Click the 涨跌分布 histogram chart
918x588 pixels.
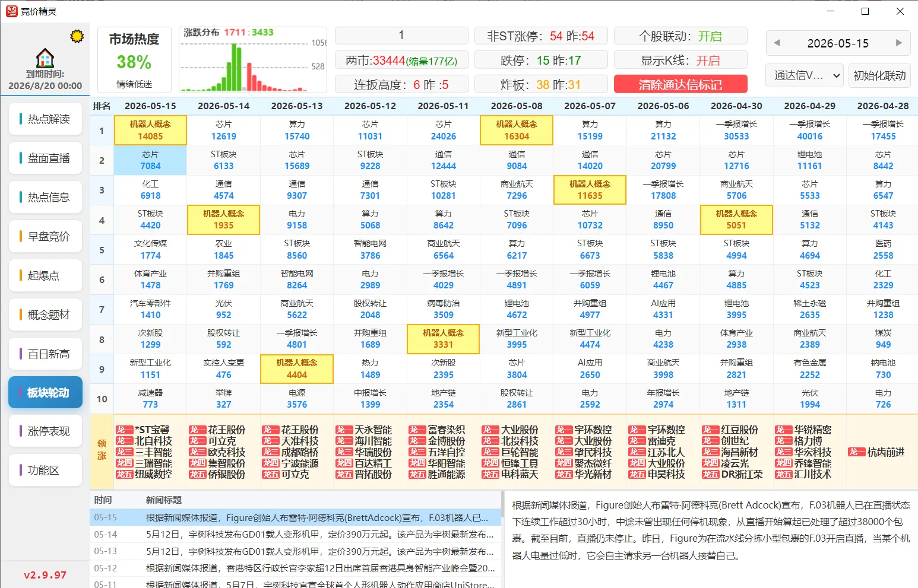point(253,60)
